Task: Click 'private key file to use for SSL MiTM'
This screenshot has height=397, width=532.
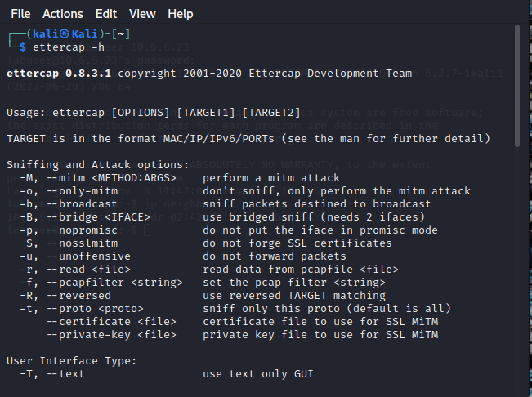Action: tap(320, 335)
